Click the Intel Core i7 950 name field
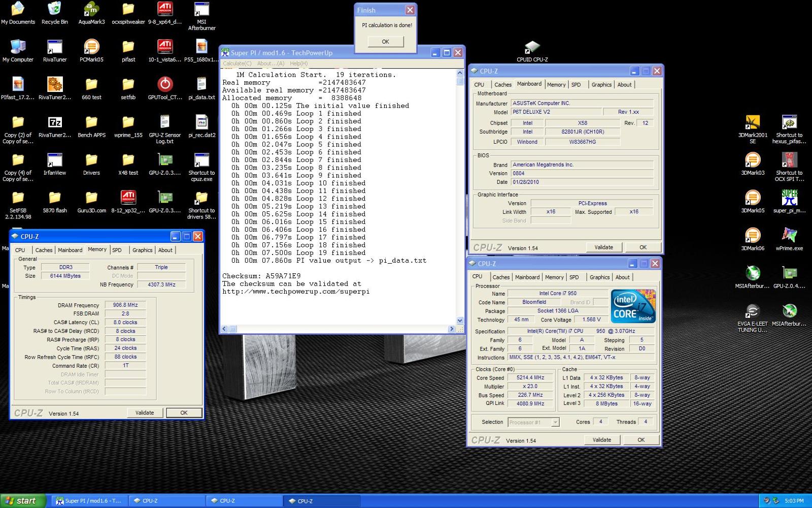This screenshot has width=812, height=508. [x=558, y=293]
